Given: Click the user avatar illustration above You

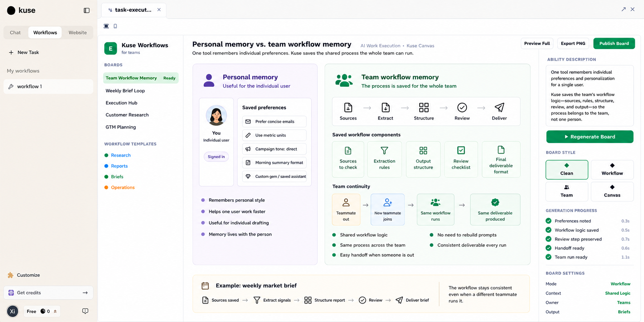Looking at the screenshot, I should (216, 115).
